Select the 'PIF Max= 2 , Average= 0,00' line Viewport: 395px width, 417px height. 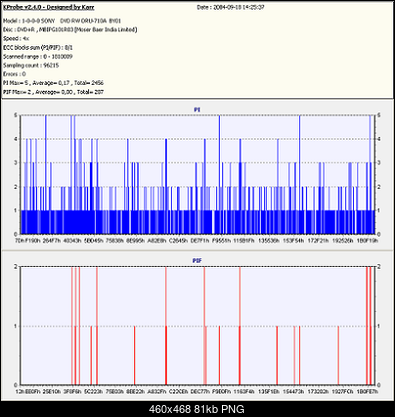pyautogui.click(x=53, y=92)
